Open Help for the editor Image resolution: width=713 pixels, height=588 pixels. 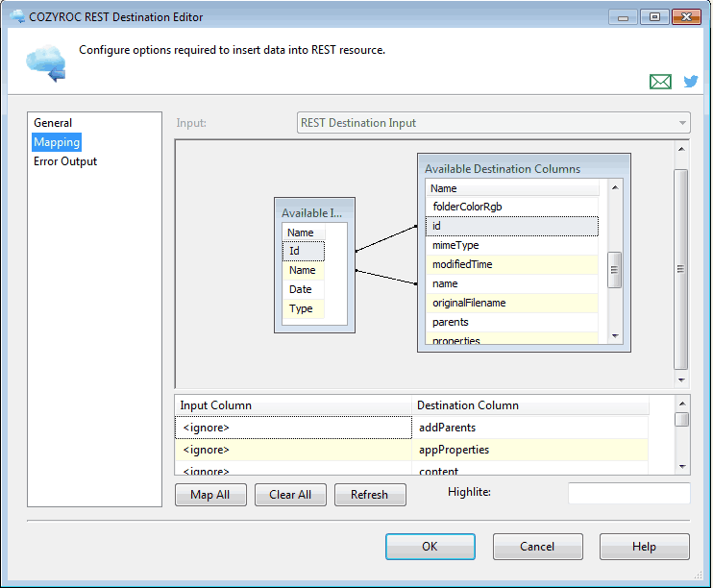[x=645, y=547]
